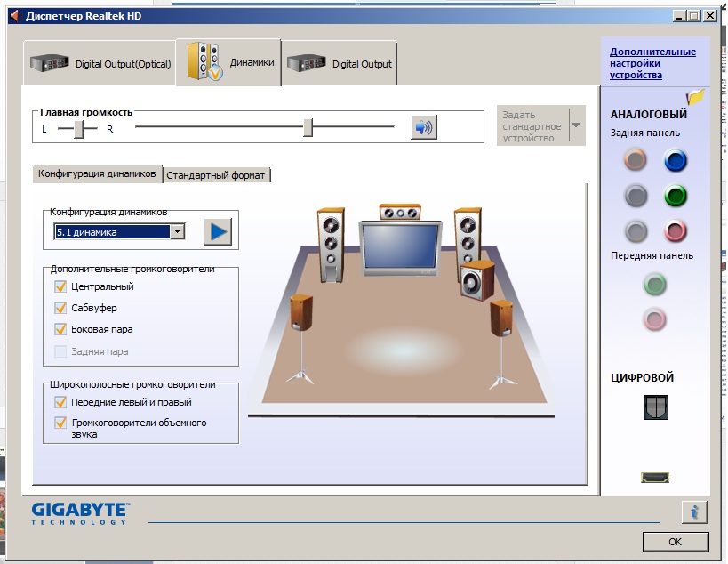
Task: Click the gray rear panel jack in the middle row
Action: pyautogui.click(x=636, y=195)
